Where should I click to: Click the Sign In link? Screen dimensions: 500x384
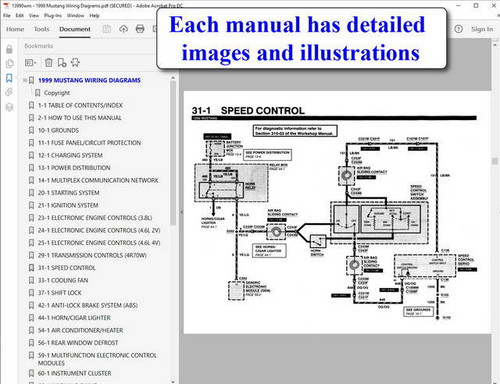(482, 29)
